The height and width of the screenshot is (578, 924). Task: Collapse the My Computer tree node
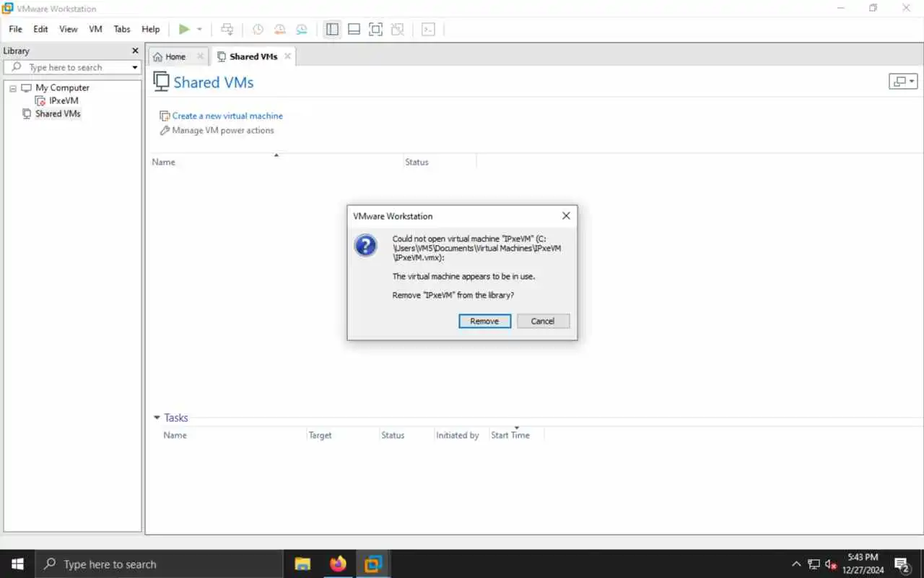(13, 88)
